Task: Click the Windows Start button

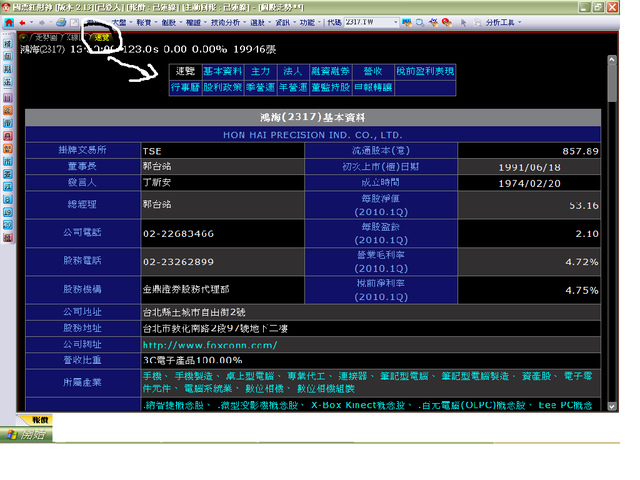Action: 27,435
